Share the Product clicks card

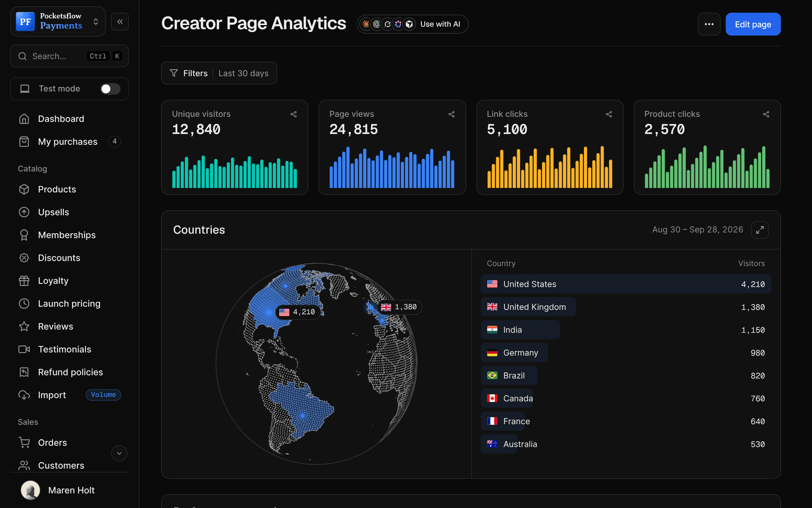point(766,114)
